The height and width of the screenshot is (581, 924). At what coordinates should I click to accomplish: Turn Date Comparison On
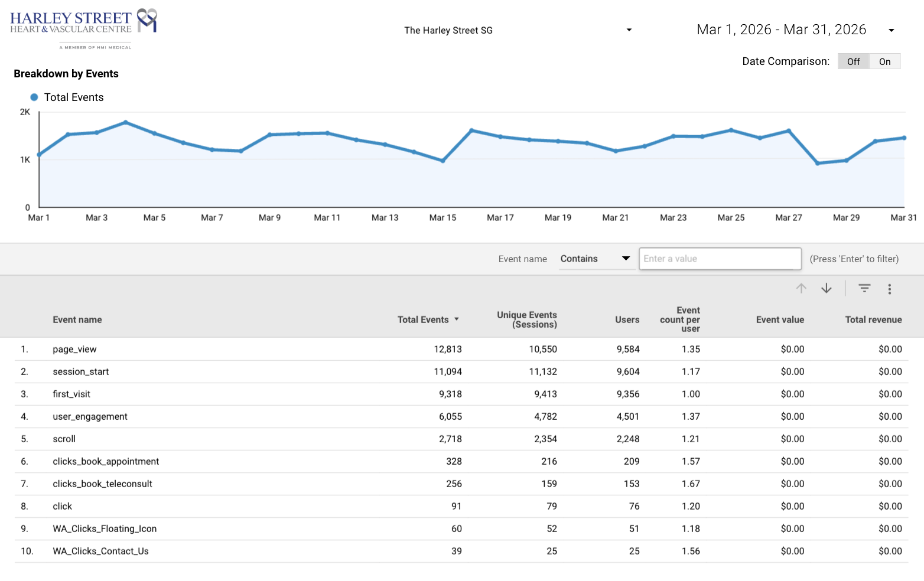click(x=884, y=61)
